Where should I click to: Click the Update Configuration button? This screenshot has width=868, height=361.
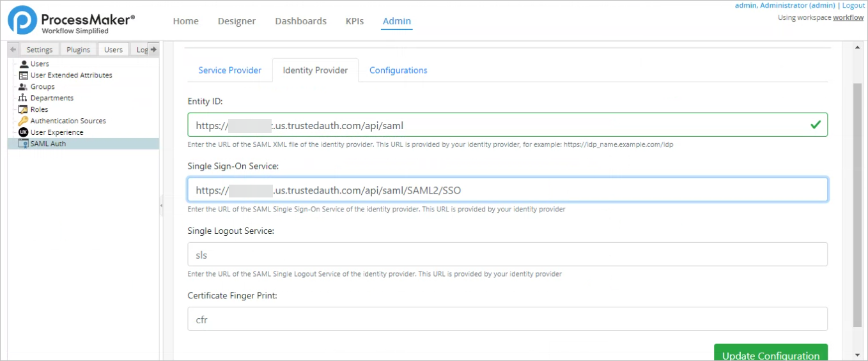pos(770,354)
